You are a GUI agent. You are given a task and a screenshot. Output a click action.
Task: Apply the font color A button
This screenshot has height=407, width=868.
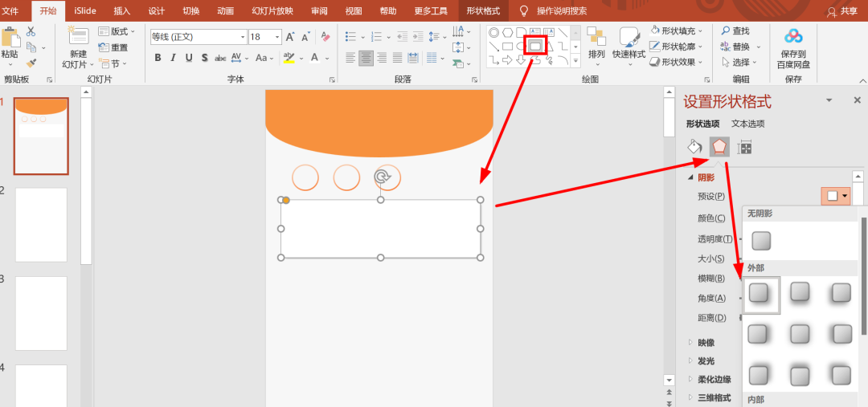(314, 58)
